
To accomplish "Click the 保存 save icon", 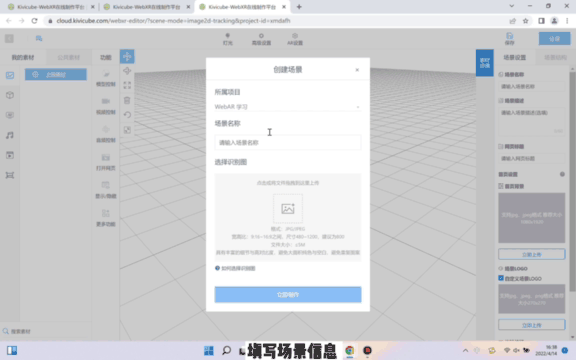I will click(x=510, y=39).
